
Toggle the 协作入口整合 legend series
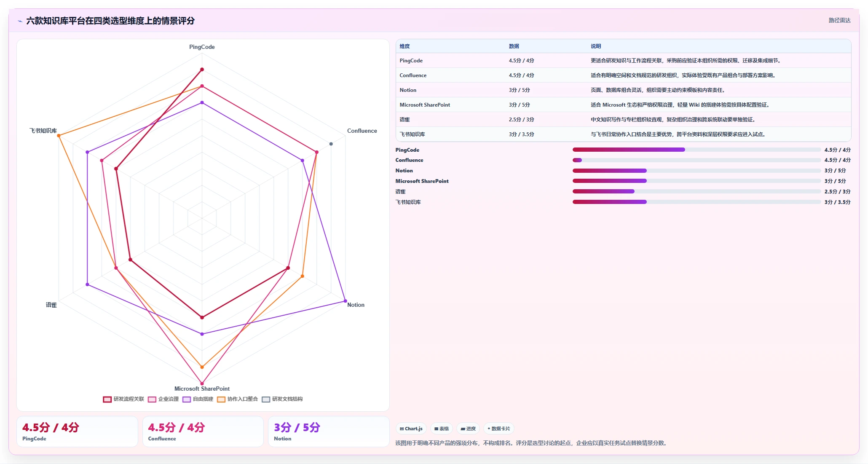pyautogui.click(x=237, y=399)
